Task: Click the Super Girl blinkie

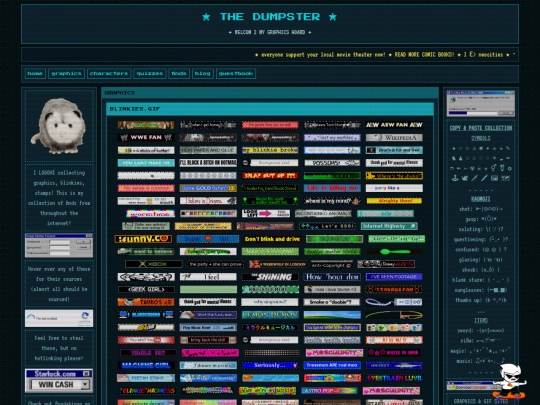Action: [208, 239]
